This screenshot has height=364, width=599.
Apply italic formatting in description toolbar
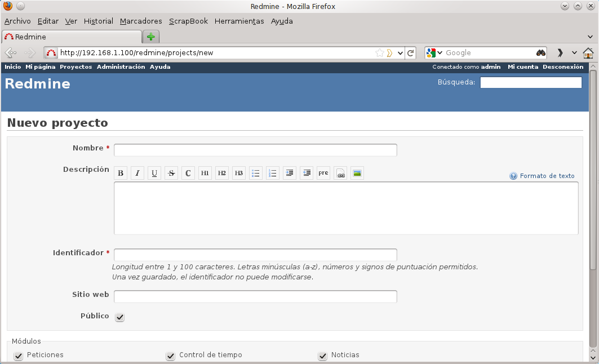(137, 173)
